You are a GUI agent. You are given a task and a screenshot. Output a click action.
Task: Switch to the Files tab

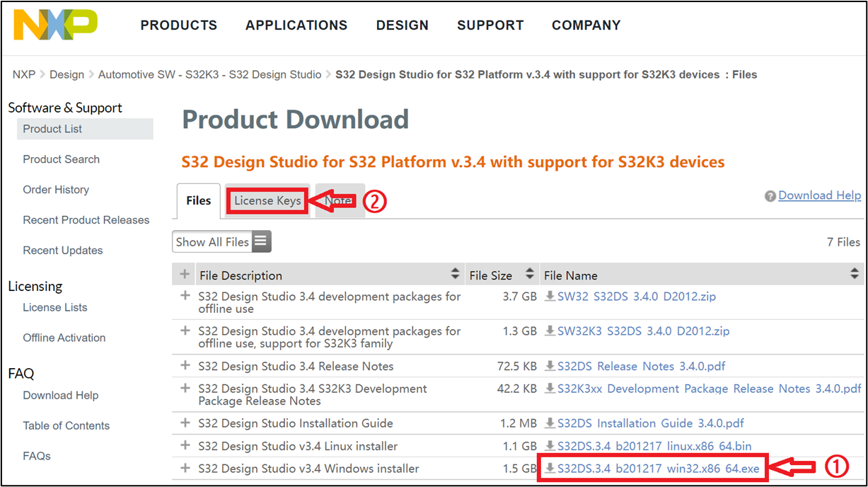[x=199, y=201]
